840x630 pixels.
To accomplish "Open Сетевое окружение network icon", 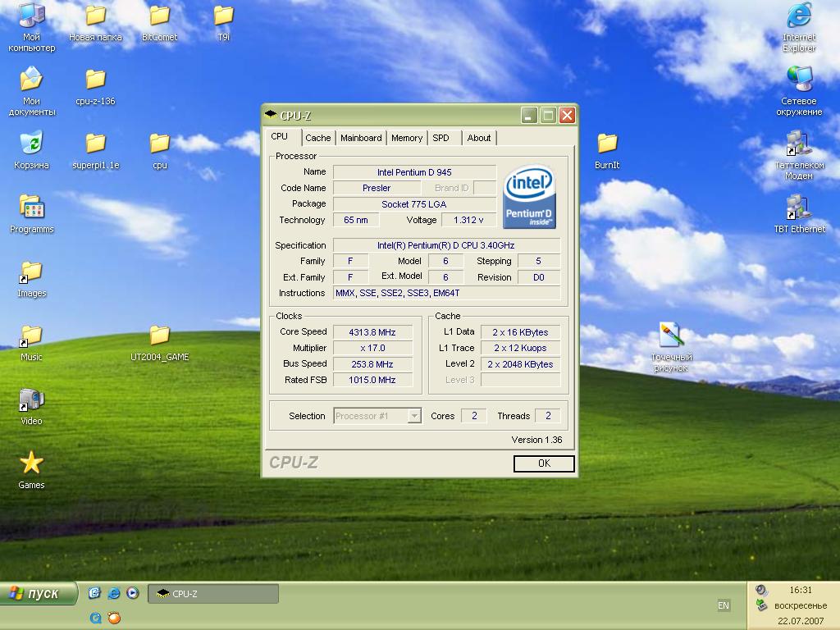I will [799, 91].
